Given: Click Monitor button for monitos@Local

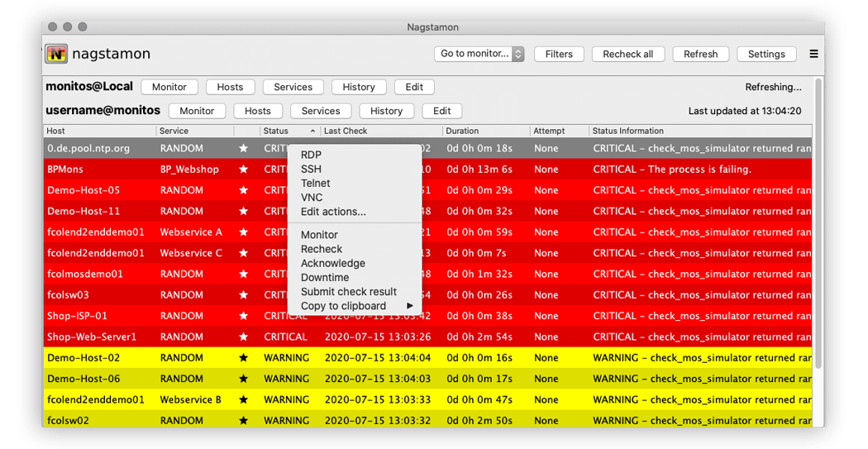Looking at the screenshot, I should [169, 87].
